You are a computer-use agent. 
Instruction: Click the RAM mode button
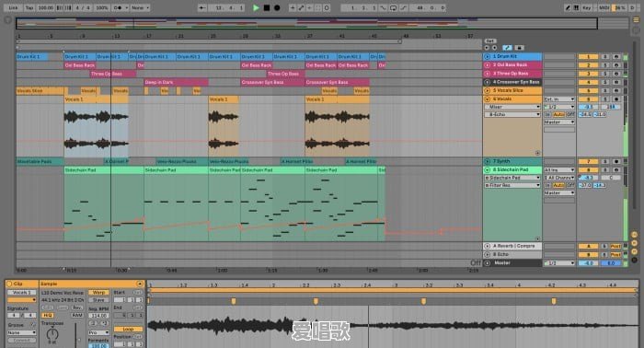point(77,315)
